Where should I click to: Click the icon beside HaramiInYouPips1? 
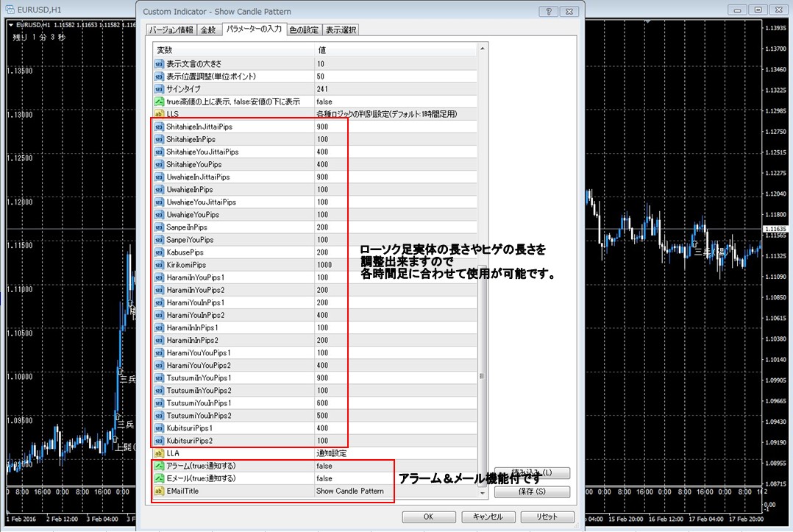click(x=159, y=277)
